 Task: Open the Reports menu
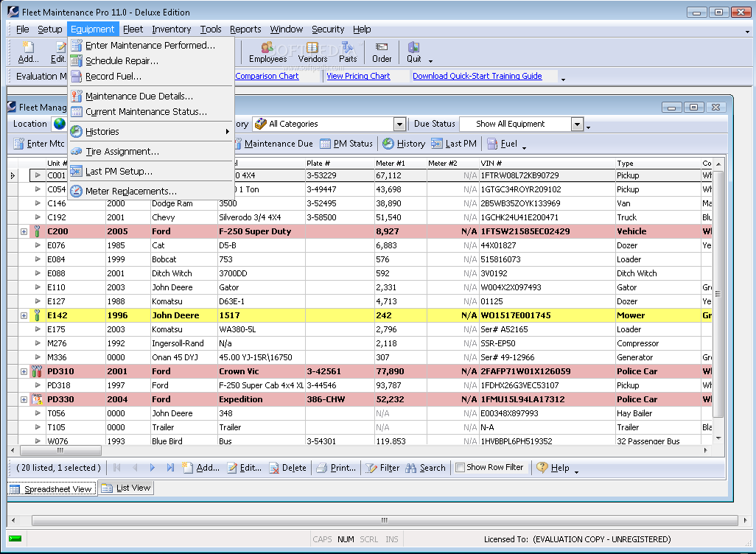click(x=245, y=29)
